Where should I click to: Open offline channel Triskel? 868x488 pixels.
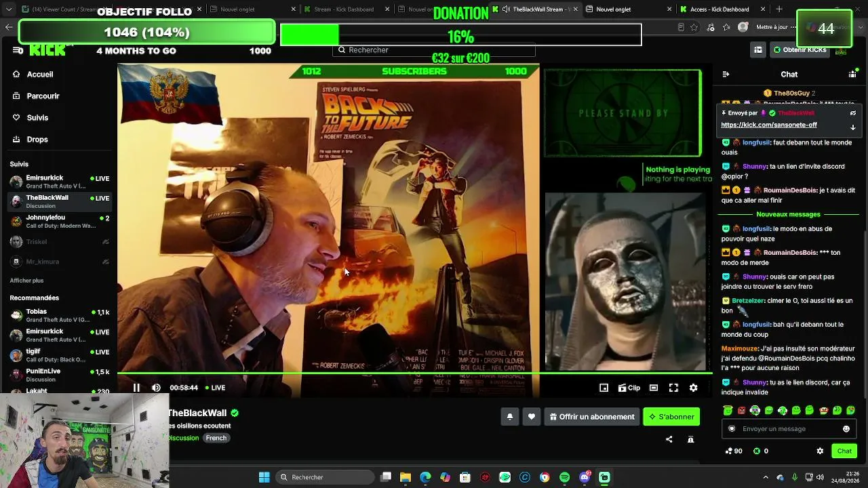coord(60,242)
